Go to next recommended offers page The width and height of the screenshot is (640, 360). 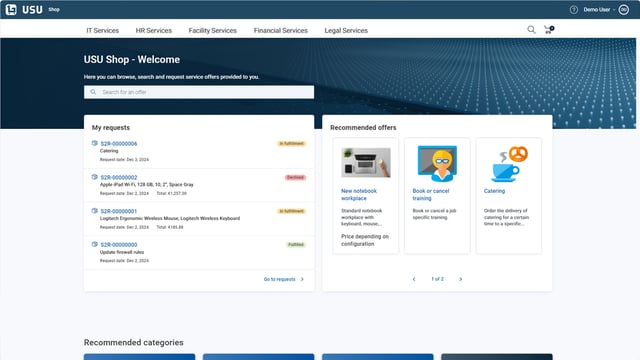[460, 279]
